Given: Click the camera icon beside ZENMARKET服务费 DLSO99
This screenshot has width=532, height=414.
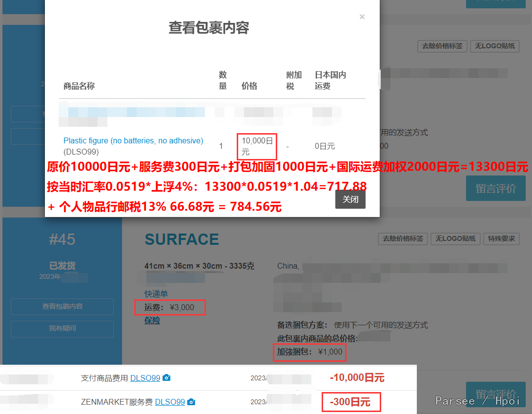Looking at the screenshot, I should point(191,402).
